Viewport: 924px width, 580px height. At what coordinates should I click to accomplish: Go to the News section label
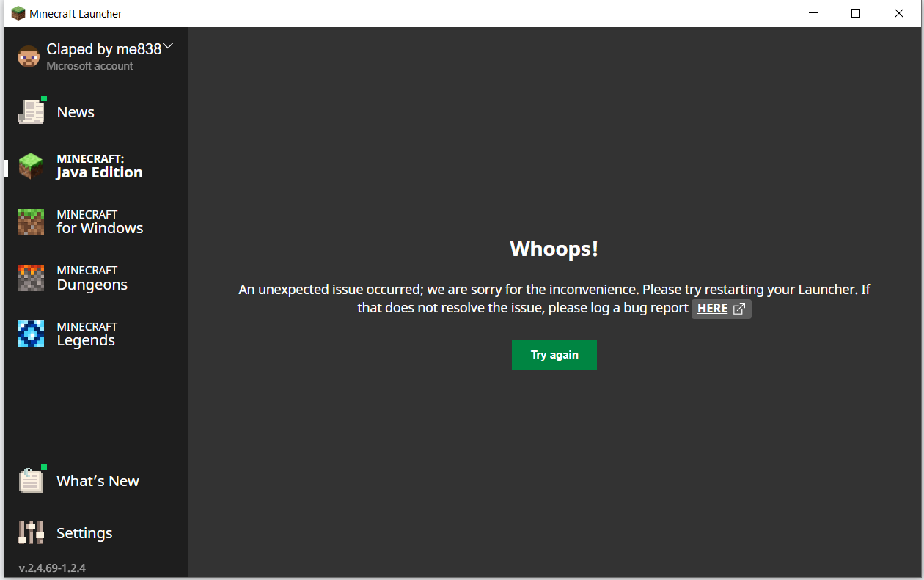76,112
